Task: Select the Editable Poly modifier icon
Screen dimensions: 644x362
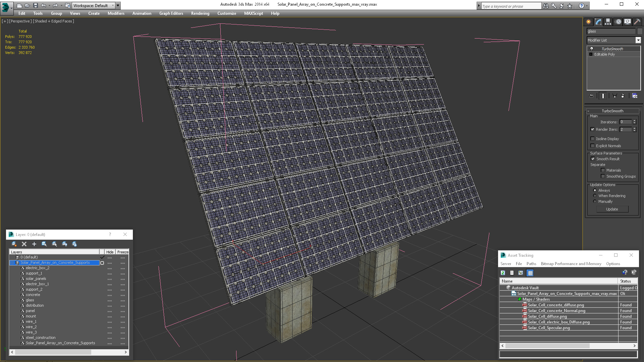Action: [x=590, y=54]
